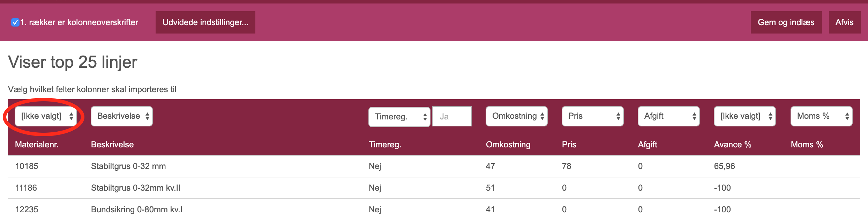Click Stabiltgrus 0-32mm kv.II description cell

point(136,188)
